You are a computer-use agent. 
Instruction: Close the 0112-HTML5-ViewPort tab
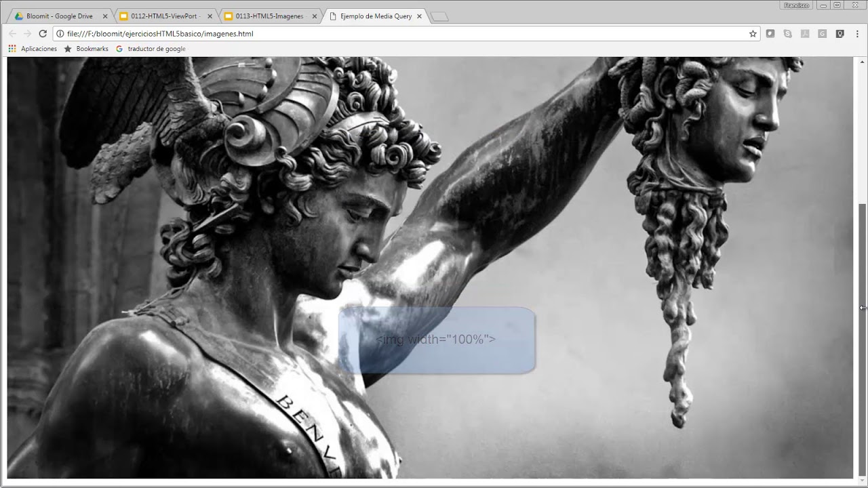point(210,16)
